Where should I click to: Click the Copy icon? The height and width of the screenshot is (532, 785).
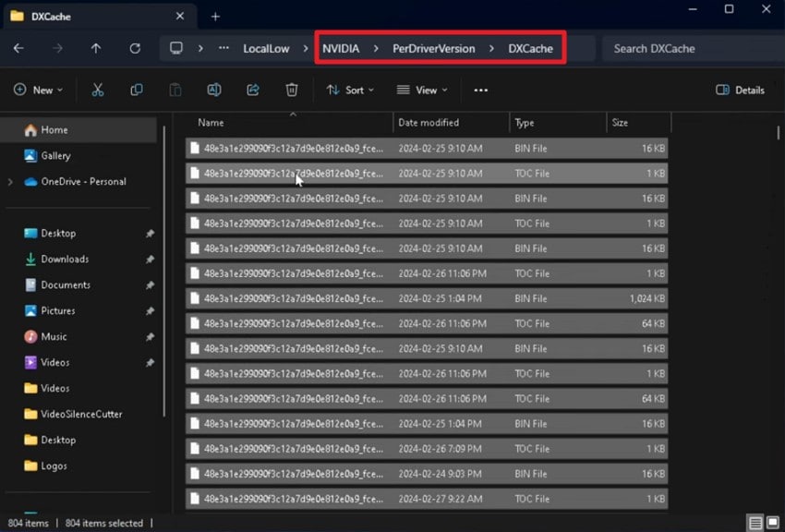coord(136,90)
